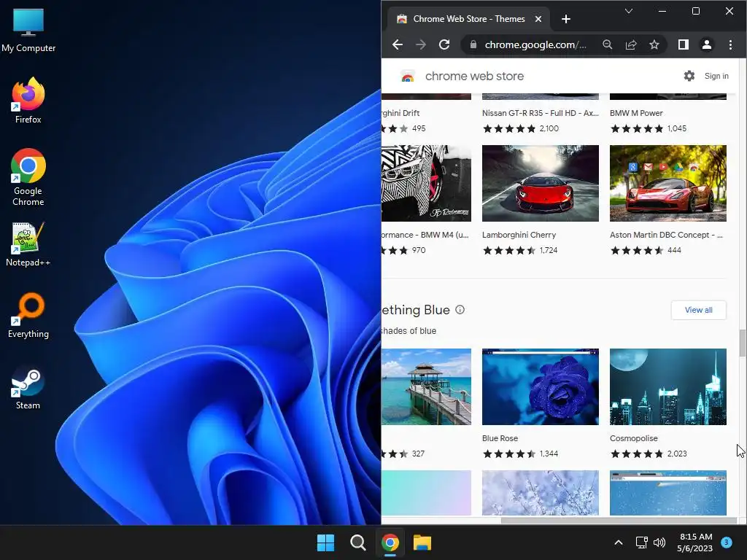This screenshot has height=560, width=747.
Task: Click the 2,023 rating count
Action: (x=677, y=454)
